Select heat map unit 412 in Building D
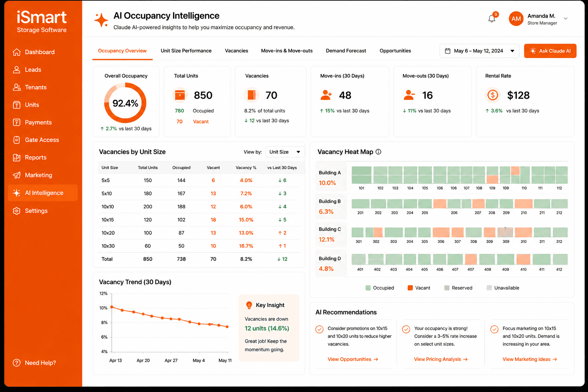Viewport: 588px width, 392px height. point(559,259)
